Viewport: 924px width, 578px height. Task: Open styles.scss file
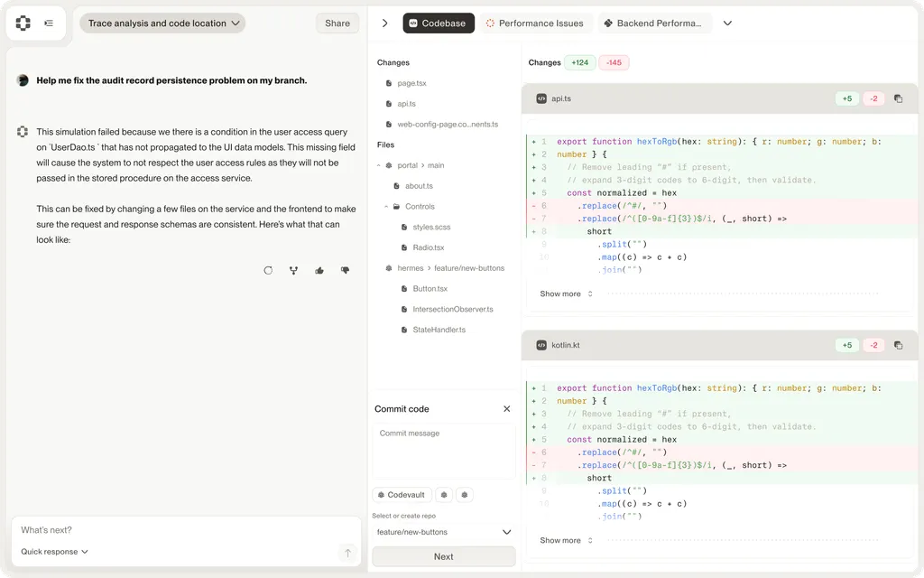tap(431, 227)
